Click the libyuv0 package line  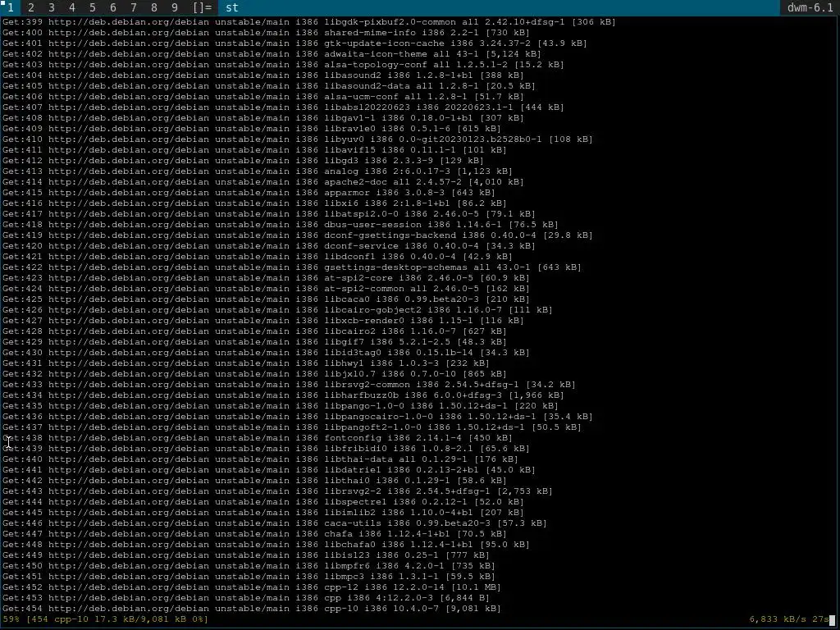click(297, 139)
